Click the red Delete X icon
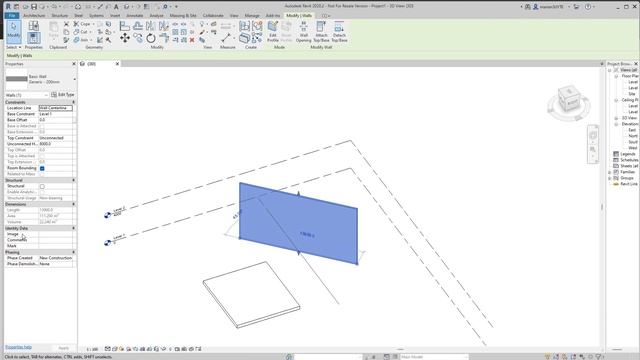Viewport: 640px width, 360px height. 192,40
